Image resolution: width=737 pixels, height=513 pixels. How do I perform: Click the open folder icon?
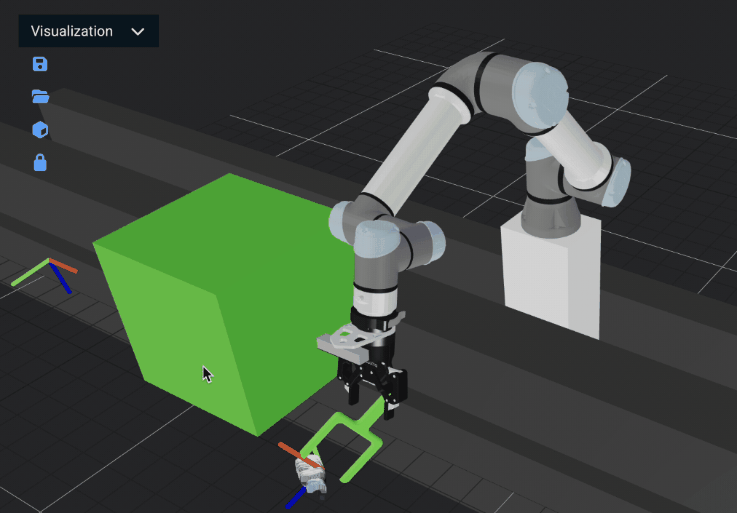(40, 97)
